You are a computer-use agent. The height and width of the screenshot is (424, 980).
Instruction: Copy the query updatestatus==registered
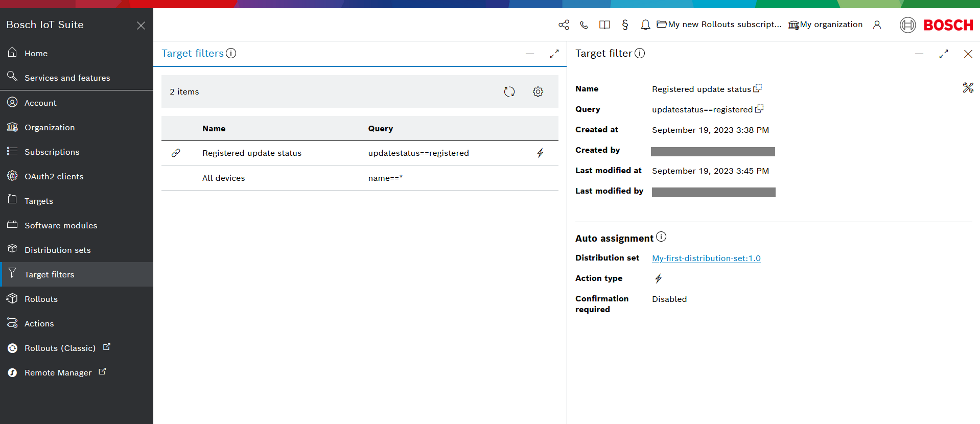[759, 109]
